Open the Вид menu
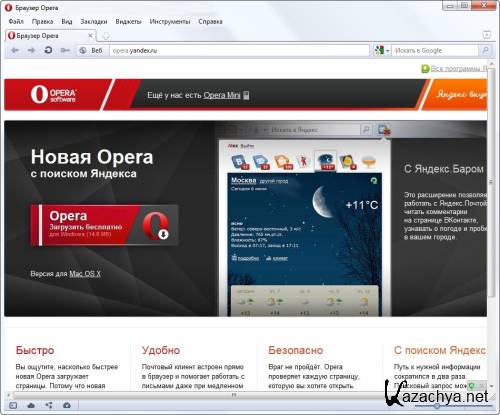Viewport: 500px width, 415px height. point(67,22)
